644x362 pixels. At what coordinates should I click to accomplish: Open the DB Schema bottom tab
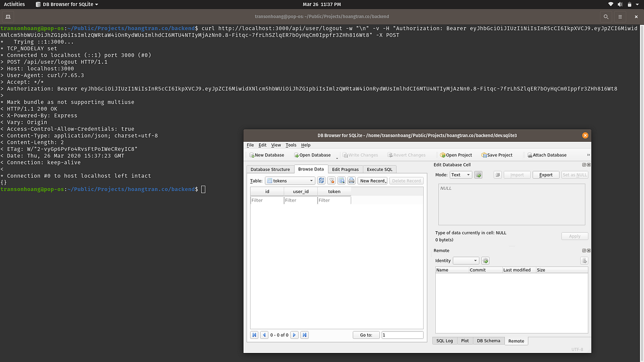pyautogui.click(x=488, y=340)
